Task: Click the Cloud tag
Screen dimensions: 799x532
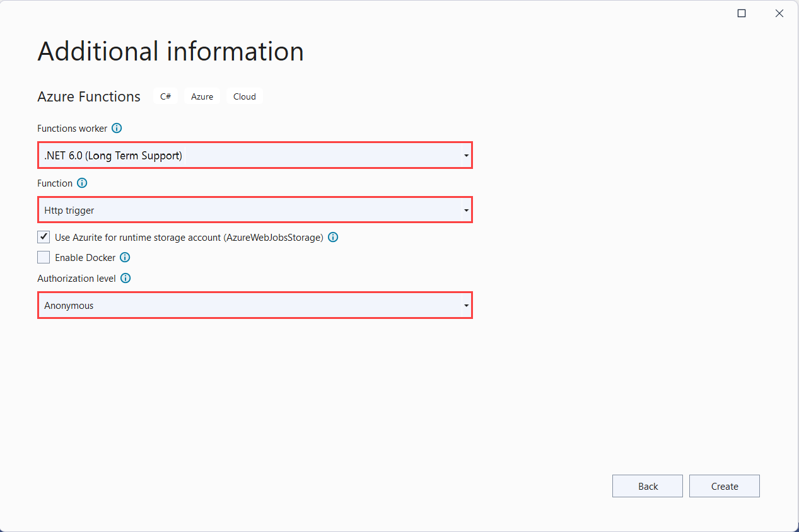Action: tap(244, 96)
